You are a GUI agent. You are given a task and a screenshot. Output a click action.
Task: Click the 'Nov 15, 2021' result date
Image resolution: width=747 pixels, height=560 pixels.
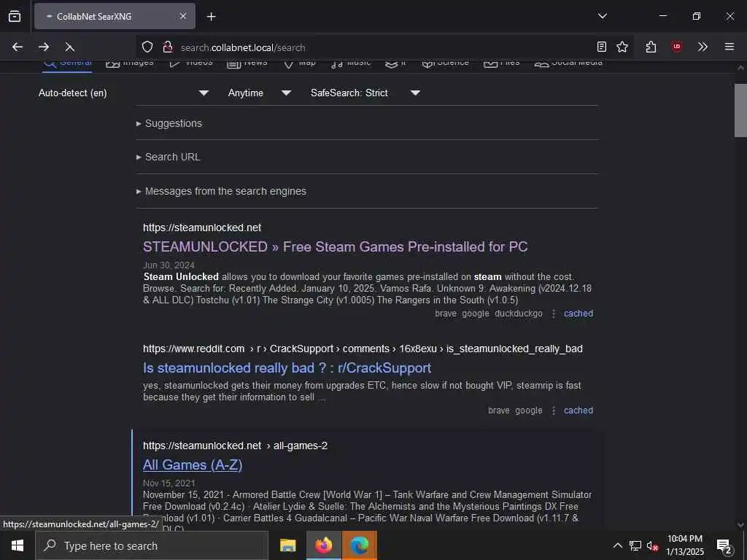pos(169,483)
